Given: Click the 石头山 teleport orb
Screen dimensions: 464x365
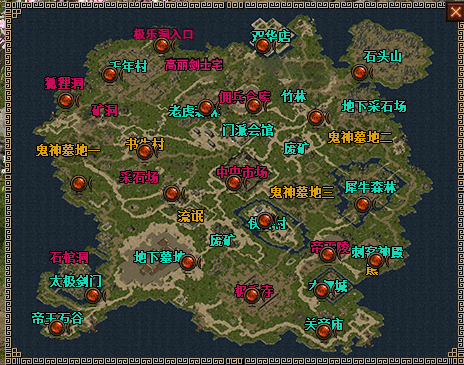Looking at the screenshot, I should tap(360, 72).
